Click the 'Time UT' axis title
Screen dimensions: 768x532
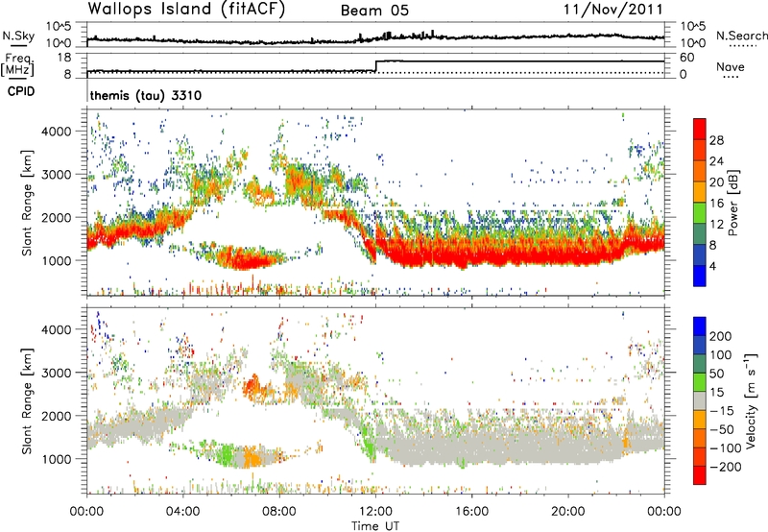tap(375, 526)
